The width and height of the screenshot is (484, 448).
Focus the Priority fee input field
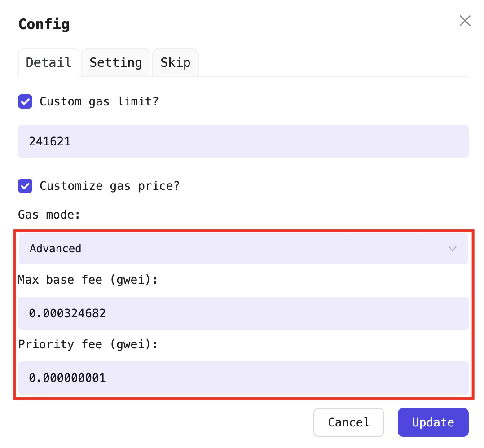coord(243,378)
